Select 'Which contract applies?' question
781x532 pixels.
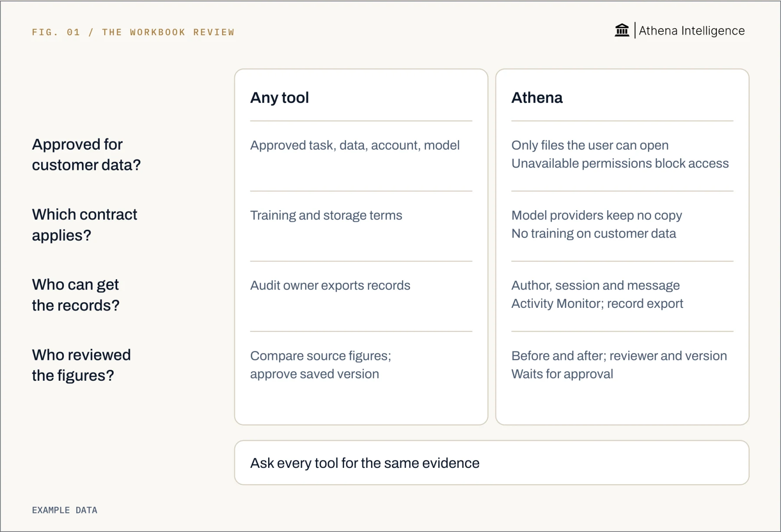pos(85,225)
